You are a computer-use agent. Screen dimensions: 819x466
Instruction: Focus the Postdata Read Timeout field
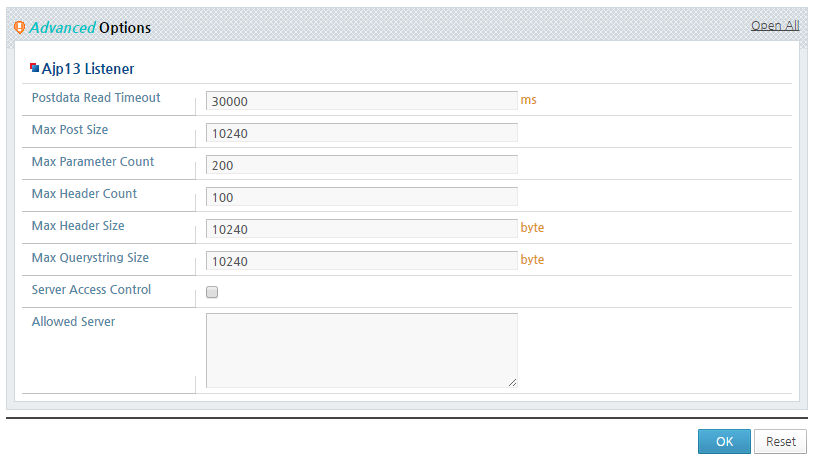361,101
